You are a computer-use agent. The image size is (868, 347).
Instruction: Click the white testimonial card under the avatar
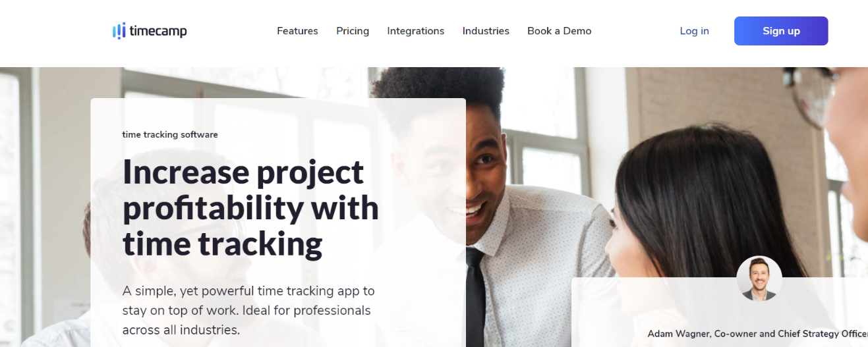(x=720, y=313)
